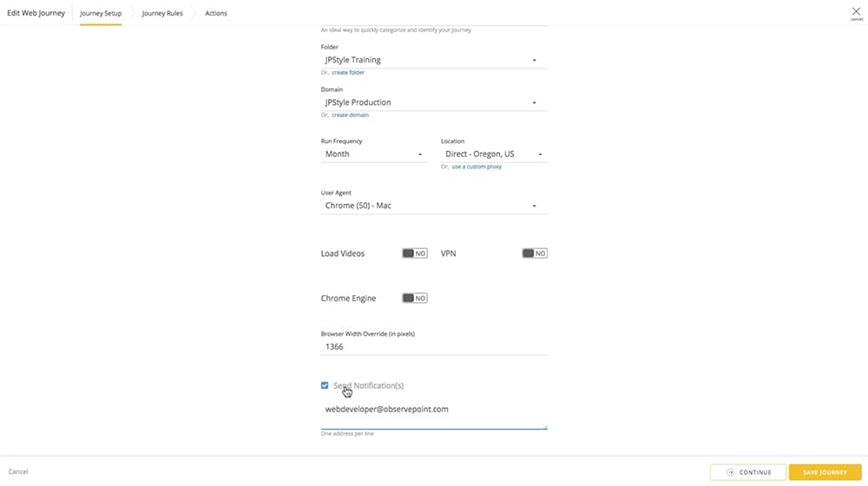Click the Browser Width Override input field

(433, 346)
